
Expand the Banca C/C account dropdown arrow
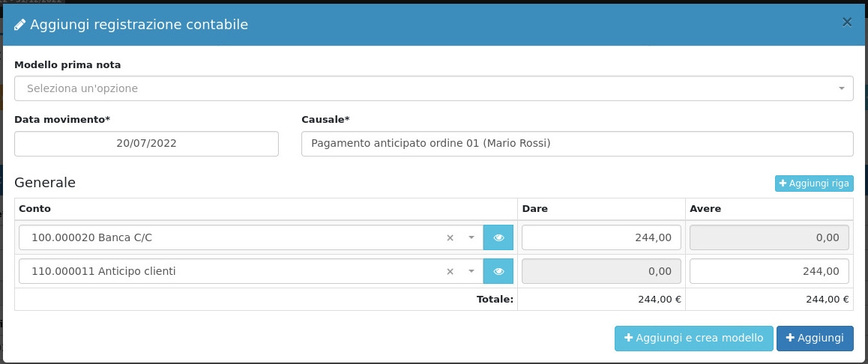click(471, 237)
